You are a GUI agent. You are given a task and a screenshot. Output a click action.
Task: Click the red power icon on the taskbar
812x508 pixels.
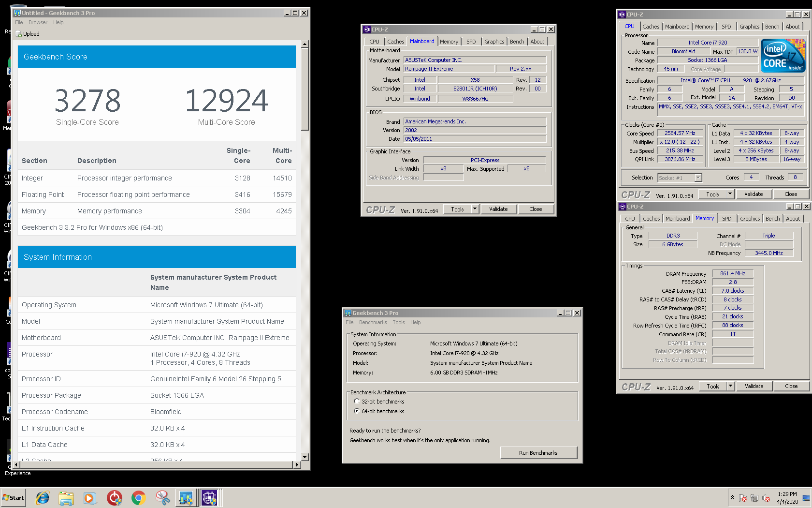[x=115, y=498]
